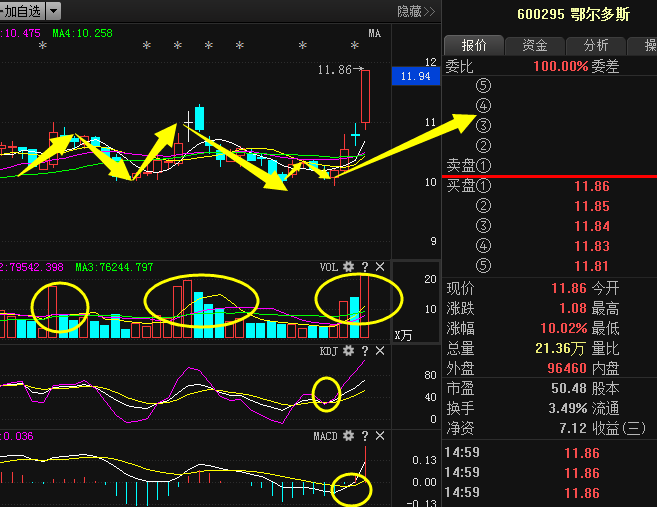The width and height of the screenshot is (657, 507).
Task: Switch to the 分析 tab
Action: point(596,45)
